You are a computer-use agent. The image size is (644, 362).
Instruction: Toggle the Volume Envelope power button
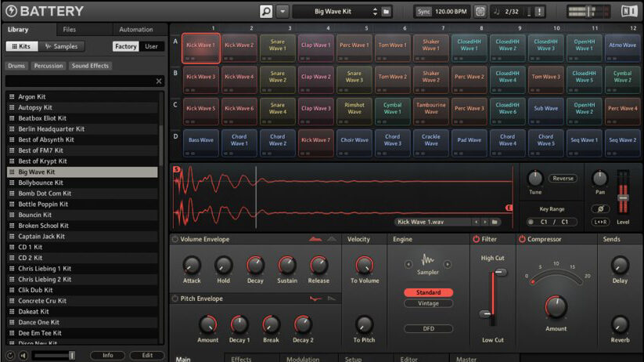(x=175, y=239)
